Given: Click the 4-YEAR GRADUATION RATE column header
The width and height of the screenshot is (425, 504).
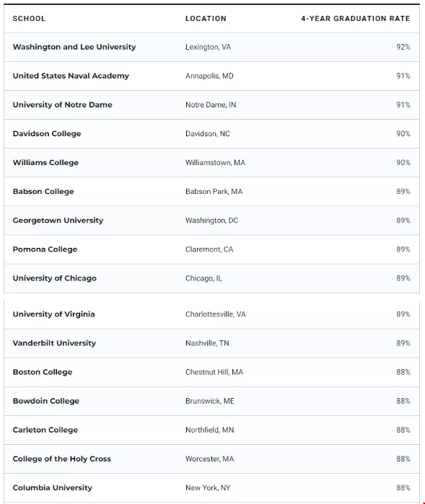Looking at the screenshot, I should (x=356, y=19).
